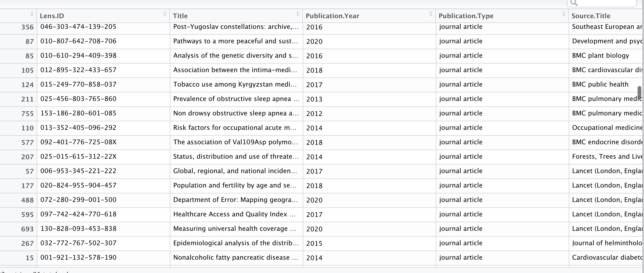
Task: Click title 'Department of Error: Mapping geogra...'
Action: tap(235, 200)
